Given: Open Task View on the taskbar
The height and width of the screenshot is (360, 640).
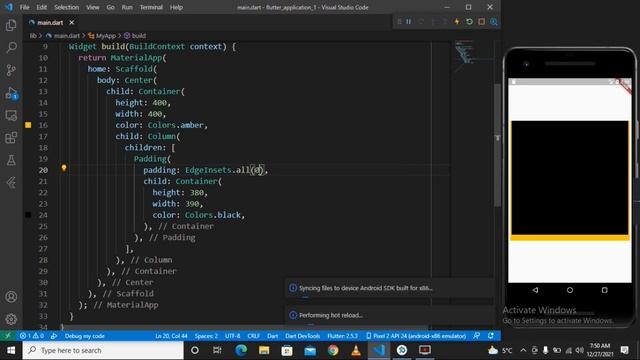Looking at the screenshot, I should pos(217,350).
